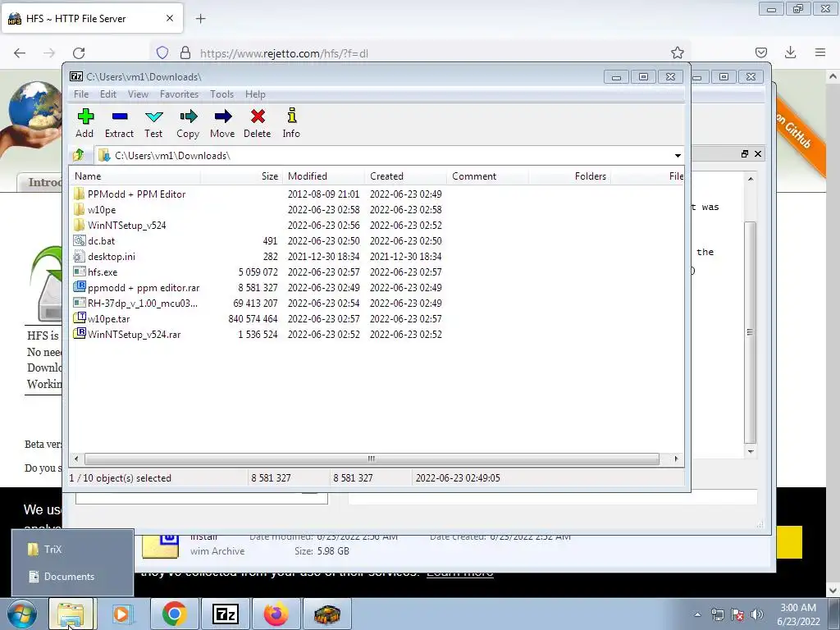Click the padlock site security icon
840x630 pixels.
pos(185,52)
